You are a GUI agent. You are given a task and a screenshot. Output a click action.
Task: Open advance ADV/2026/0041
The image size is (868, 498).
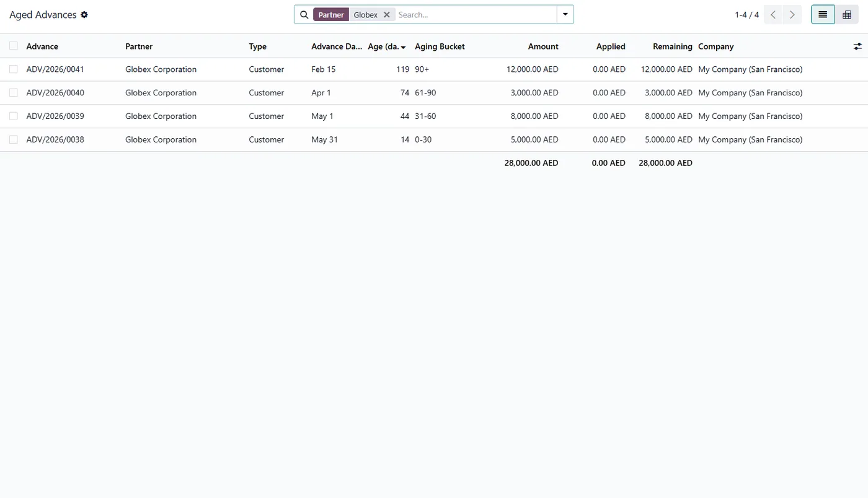pos(55,69)
